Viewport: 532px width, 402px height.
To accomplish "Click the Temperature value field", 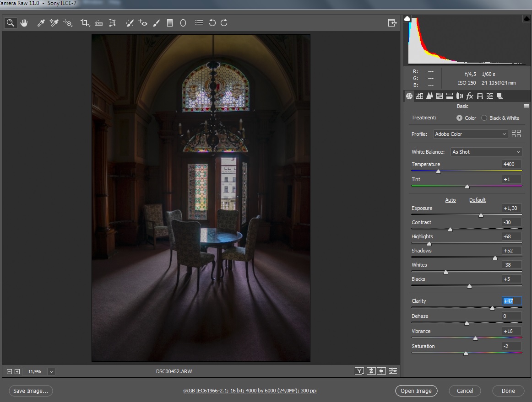I will (x=511, y=164).
